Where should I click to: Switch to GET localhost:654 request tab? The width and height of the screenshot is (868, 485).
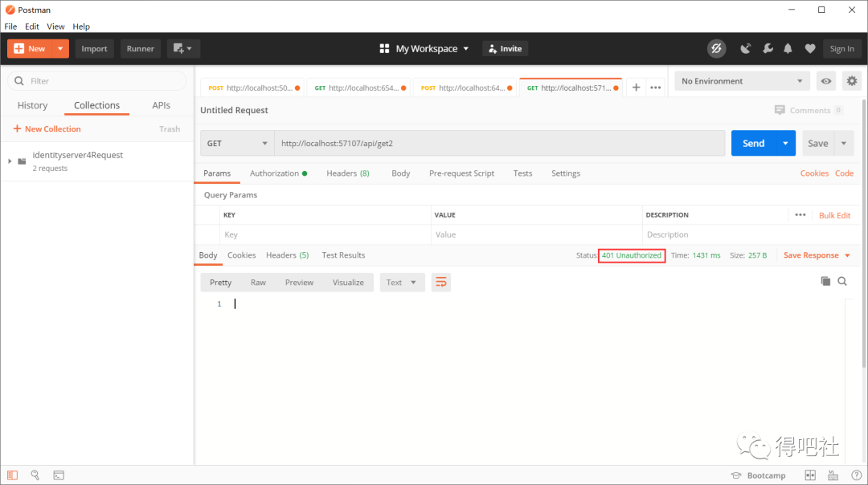click(x=358, y=88)
